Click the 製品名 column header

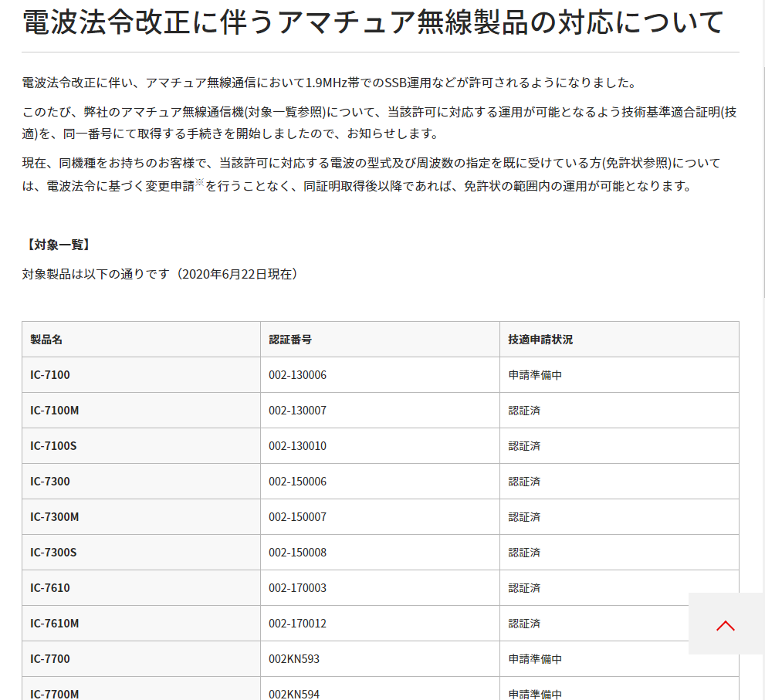[141, 340]
